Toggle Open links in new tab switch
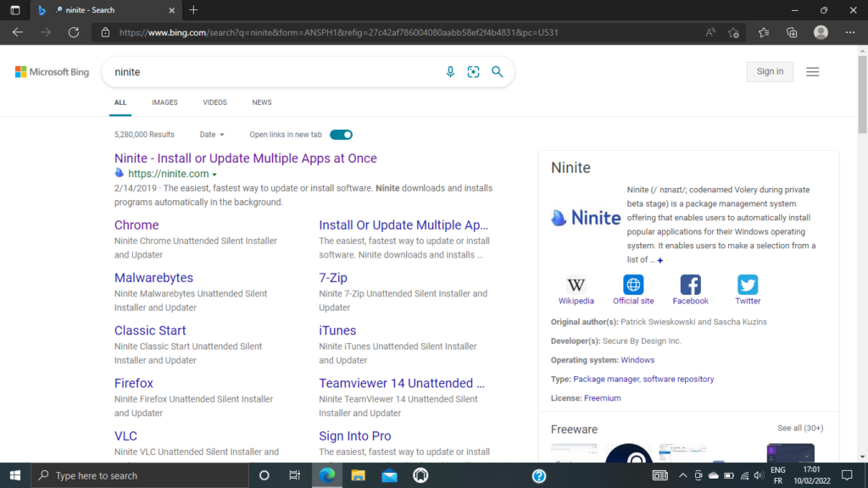This screenshot has height=488, width=868. (341, 135)
